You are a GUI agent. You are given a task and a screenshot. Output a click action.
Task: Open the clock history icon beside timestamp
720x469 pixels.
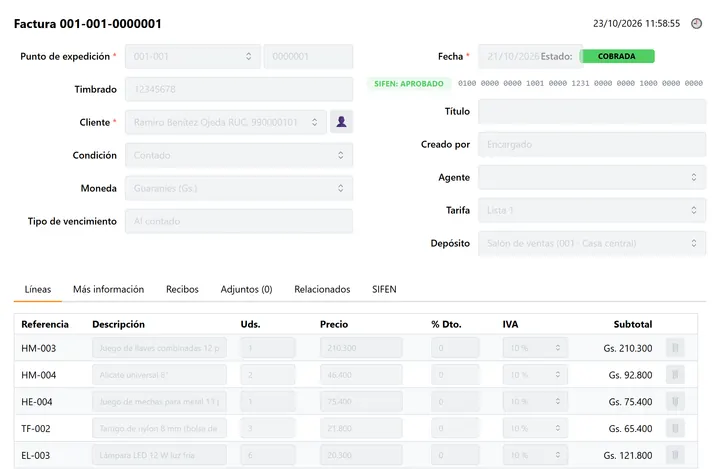point(696,23)
